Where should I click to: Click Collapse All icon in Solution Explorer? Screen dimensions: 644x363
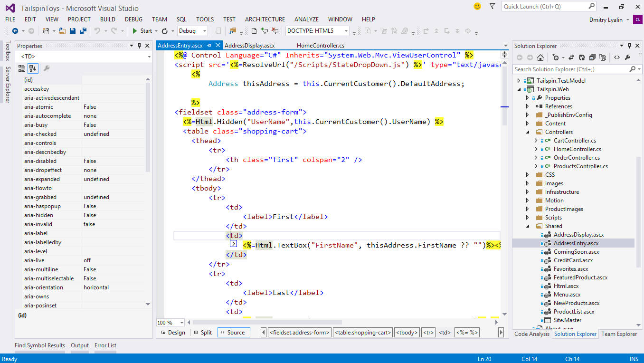(x=592, y=57)
